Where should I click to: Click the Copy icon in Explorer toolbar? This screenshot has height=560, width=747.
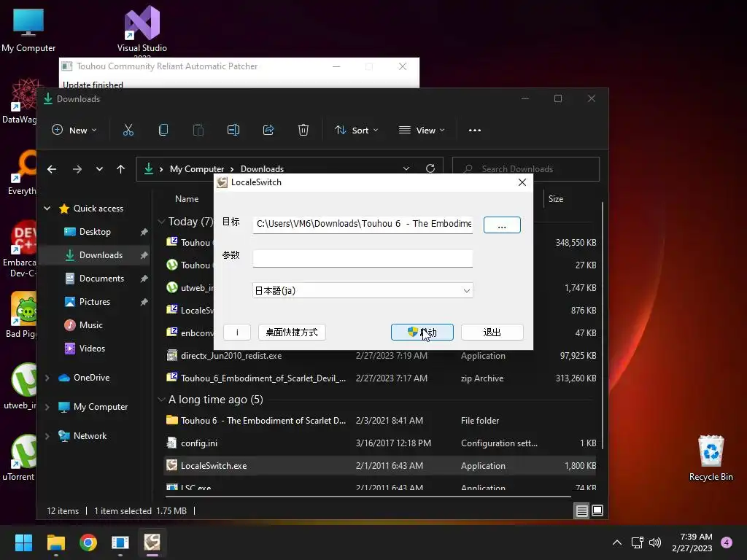pyautogui.click(x=163, y=130)
